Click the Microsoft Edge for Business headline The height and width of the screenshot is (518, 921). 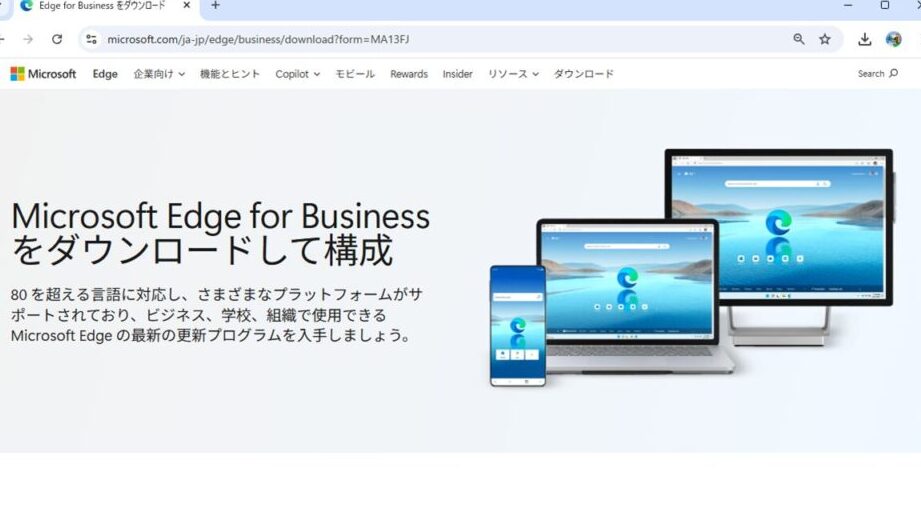coord(220,233)
